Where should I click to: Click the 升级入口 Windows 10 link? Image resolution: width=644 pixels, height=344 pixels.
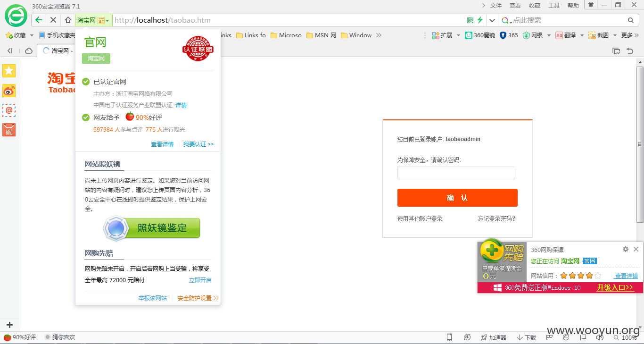615,288
